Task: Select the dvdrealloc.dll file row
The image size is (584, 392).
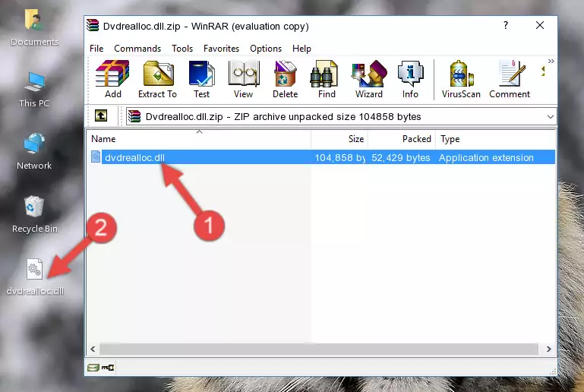Action: coord(323,157)
